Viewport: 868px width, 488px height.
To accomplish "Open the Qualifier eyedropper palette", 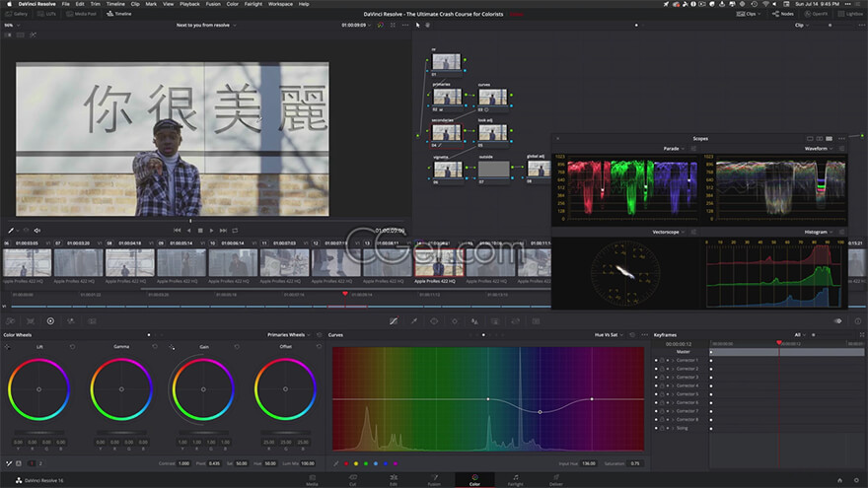I will click(414, 321).
